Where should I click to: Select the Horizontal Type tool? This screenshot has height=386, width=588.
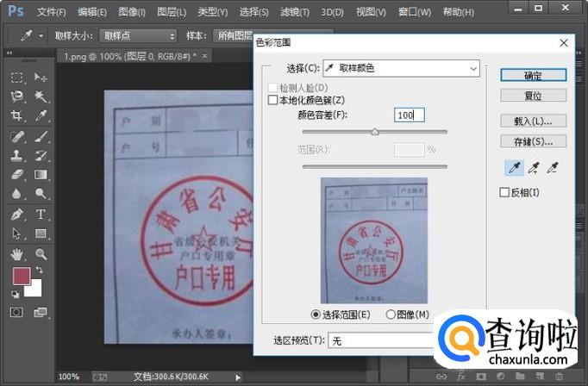coord(41,215)
